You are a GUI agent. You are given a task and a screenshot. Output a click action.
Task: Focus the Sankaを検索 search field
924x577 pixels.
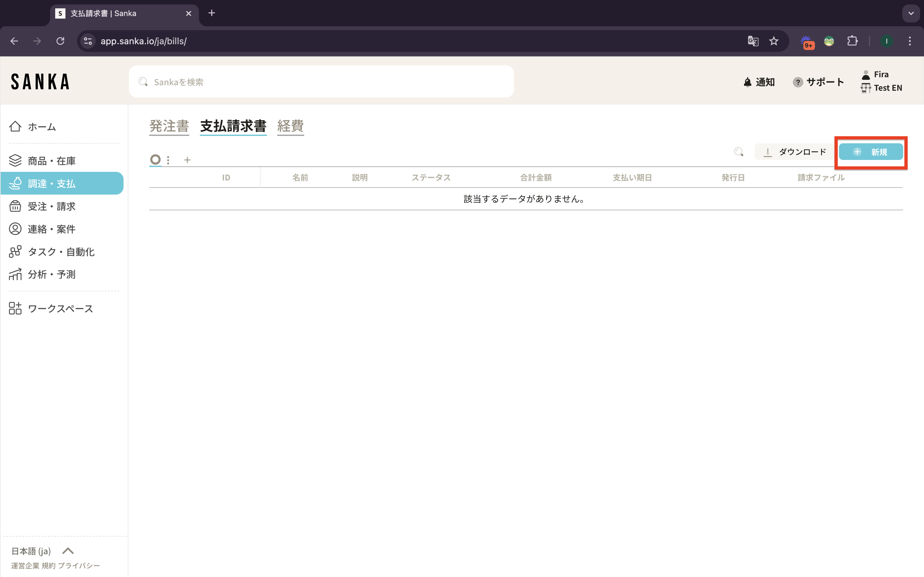point(321,82)
